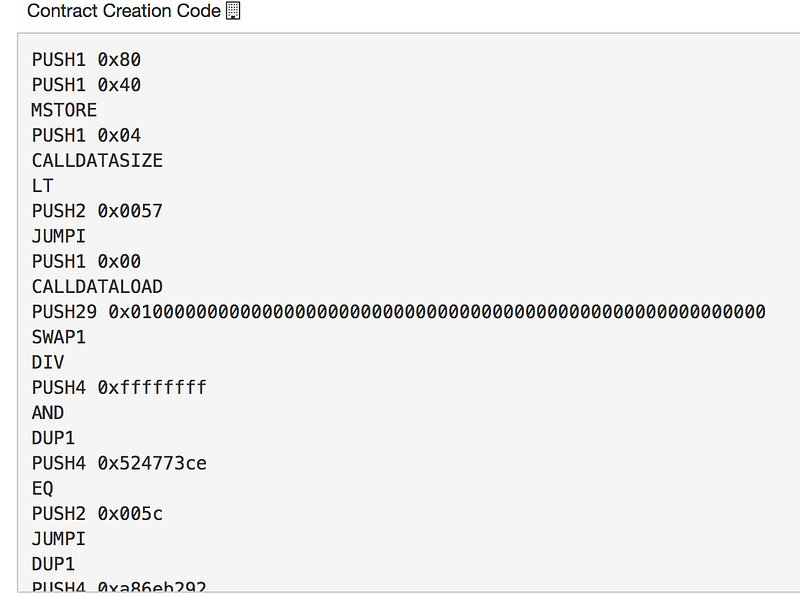Click the PUSH1 0x00 opcode line

[86, 261]
